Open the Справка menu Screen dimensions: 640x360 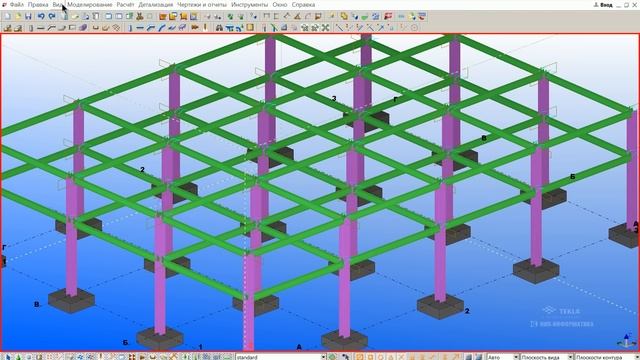pos(303,5)
